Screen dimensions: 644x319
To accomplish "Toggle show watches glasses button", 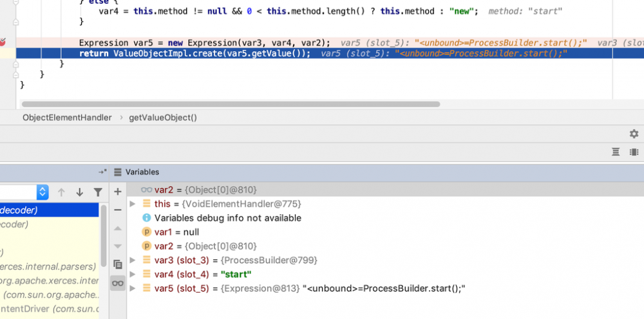I will pyautogui.click(x=118, y=284).
